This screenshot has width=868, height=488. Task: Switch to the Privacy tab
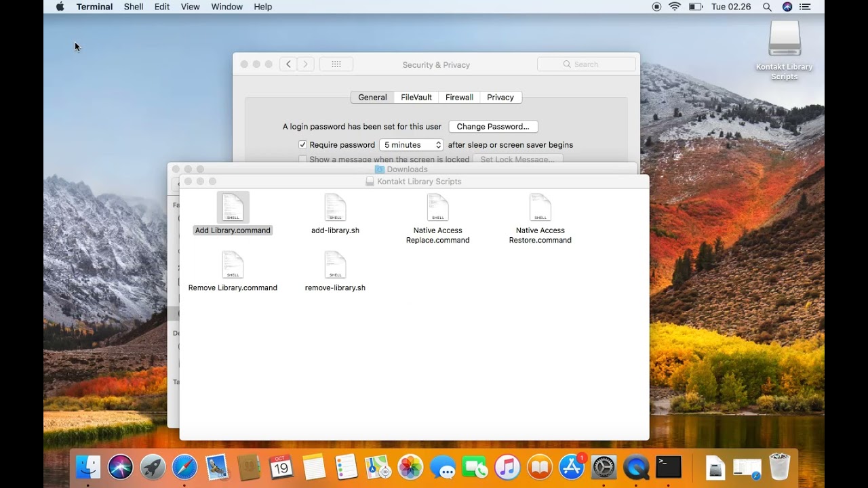click(x=500, y=97)
